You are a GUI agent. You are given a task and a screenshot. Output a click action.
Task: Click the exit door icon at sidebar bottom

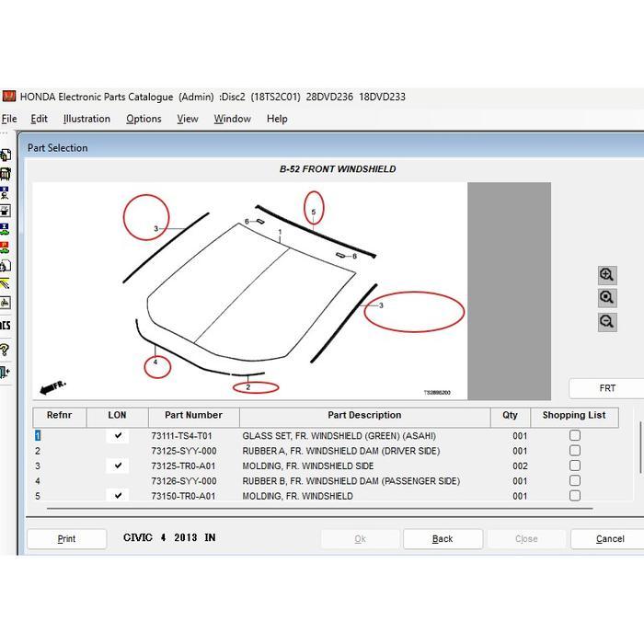pos(5,372)
